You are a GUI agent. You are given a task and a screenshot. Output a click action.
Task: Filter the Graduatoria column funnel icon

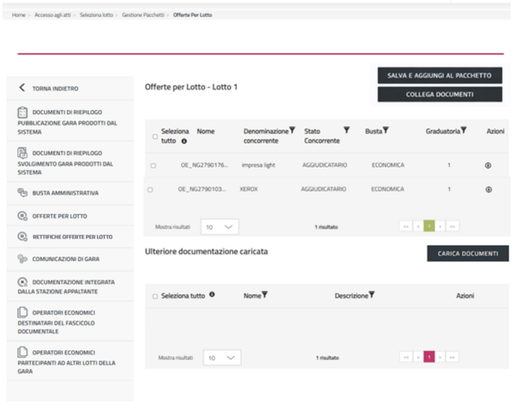coord(464,130)
